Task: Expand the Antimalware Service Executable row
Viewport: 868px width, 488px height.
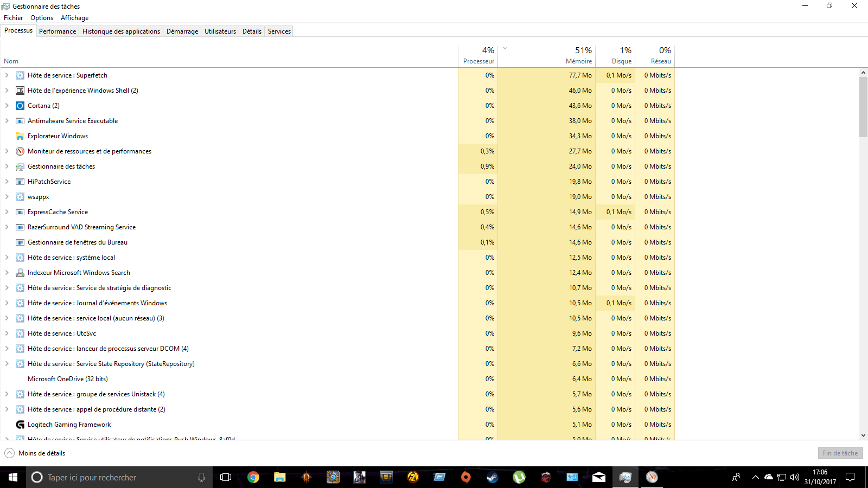Action: click(7, 121)
